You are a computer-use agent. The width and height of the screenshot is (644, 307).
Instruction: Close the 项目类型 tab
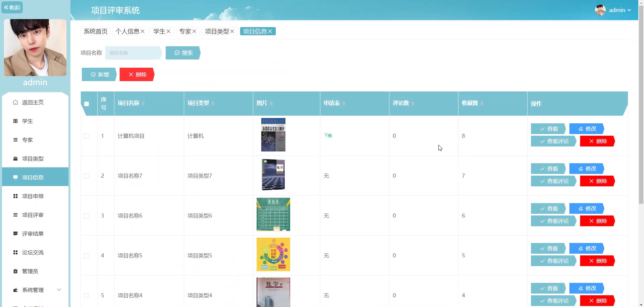tap(232, 31)
